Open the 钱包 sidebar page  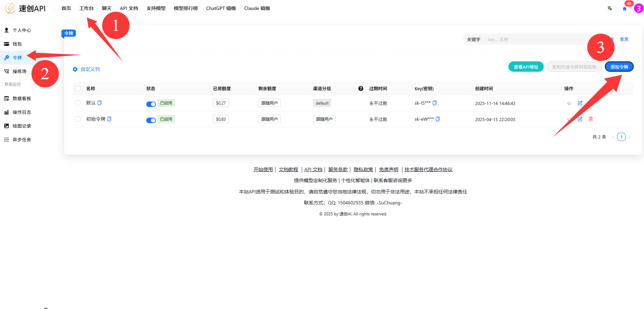coord(18,44)
